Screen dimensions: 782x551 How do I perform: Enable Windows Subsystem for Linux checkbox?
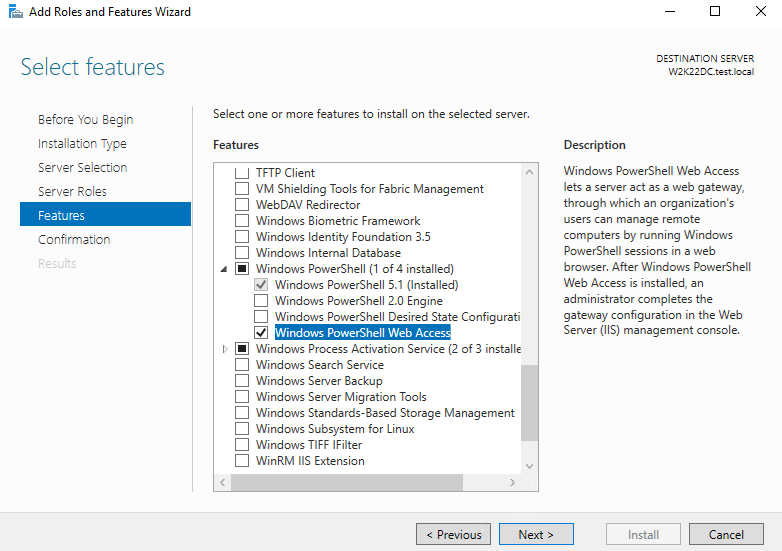(242, 428)
